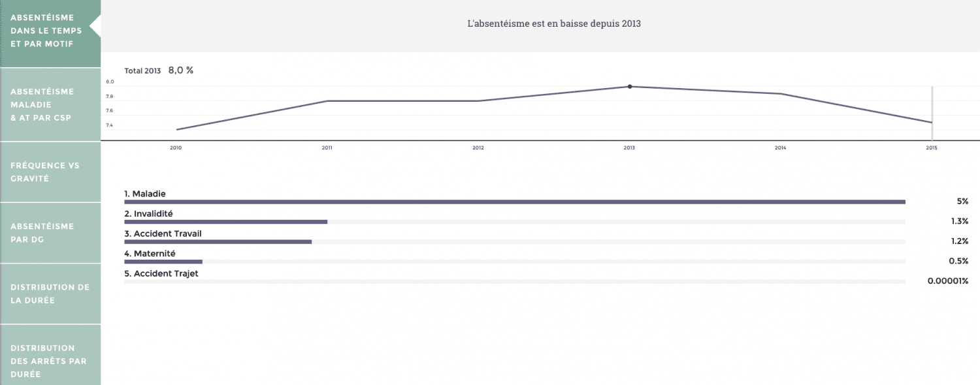Select the Fréquence vs gravité tab
The image size is (980, 385).
click(50, 172)
